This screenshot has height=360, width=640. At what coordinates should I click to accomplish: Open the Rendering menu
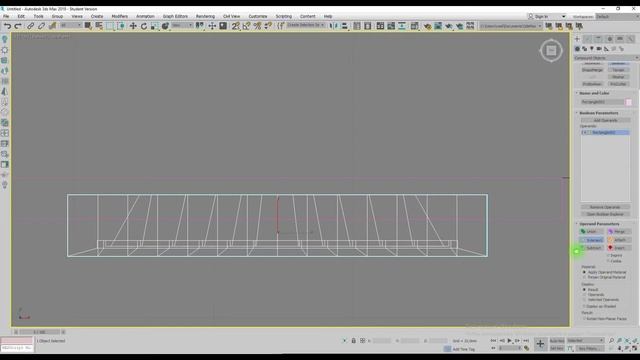[205, 16]
